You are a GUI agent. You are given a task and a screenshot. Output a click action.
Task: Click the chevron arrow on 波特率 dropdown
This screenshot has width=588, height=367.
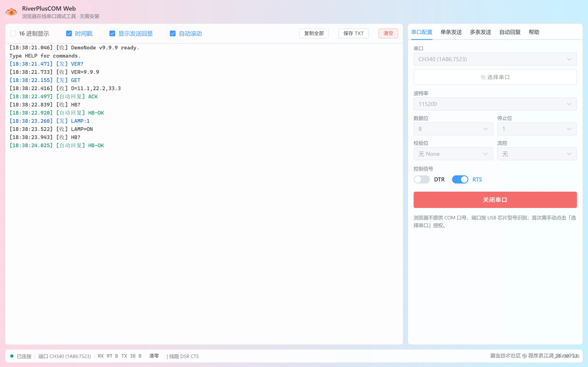pos(569,104)
